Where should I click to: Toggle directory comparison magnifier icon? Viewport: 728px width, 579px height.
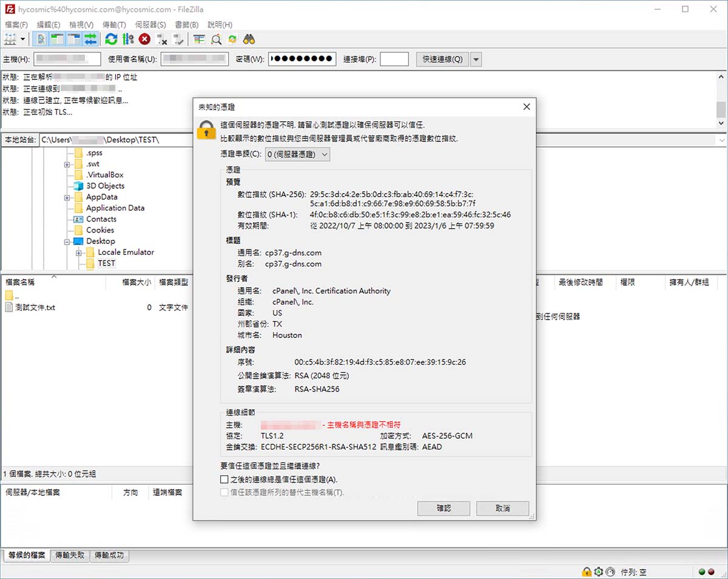216,39
